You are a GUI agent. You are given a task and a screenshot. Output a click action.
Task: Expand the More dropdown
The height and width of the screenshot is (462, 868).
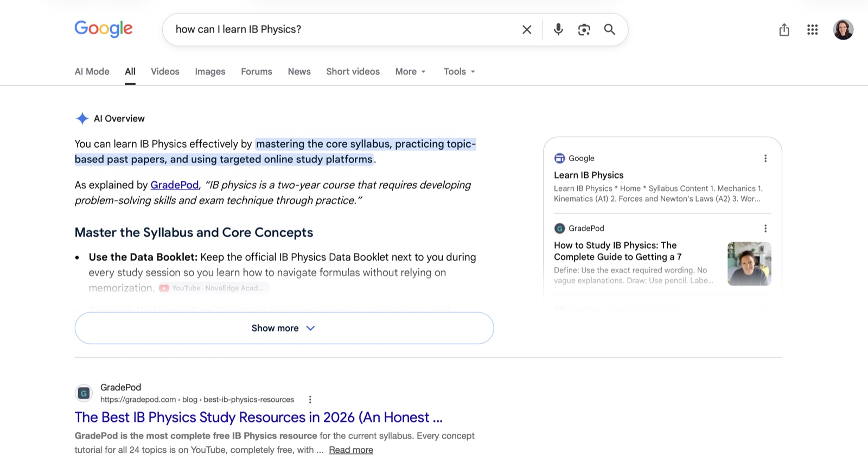click(411, 72)
